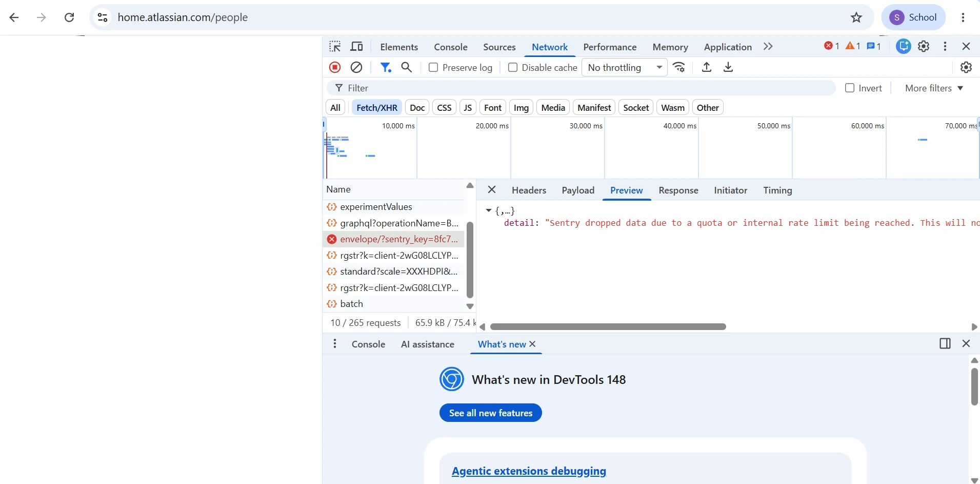Enable the Disable cache checkbox

click(512, 67)
